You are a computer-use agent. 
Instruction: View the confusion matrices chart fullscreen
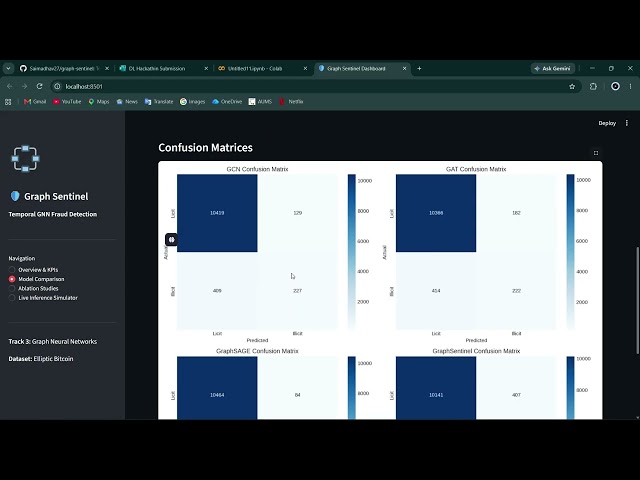596,153
